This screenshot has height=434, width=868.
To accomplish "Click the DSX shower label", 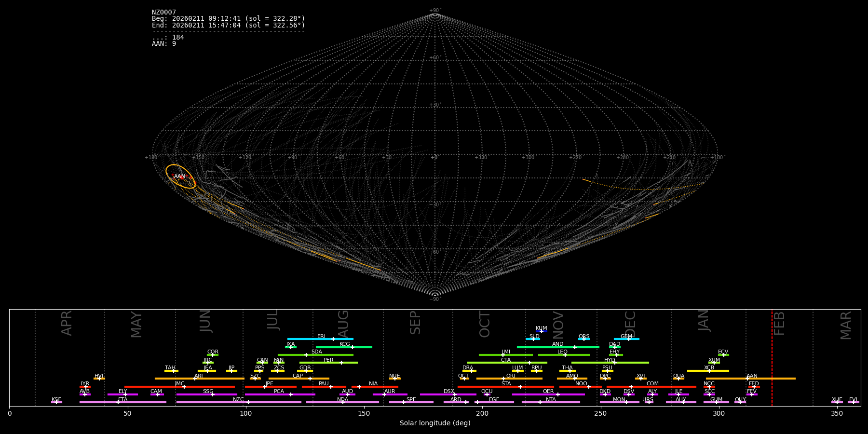I will point(449,392).
